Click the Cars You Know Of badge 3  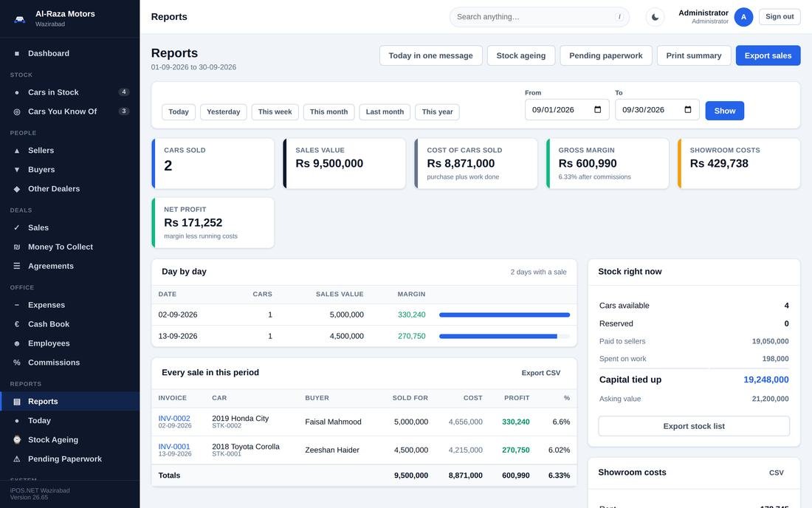coord(124,111)
